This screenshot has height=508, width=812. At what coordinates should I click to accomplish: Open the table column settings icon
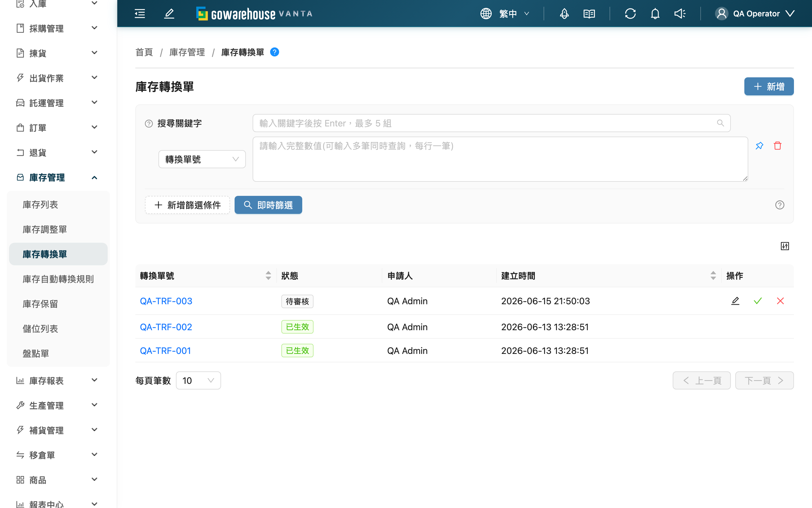click(x=785, y=246)
